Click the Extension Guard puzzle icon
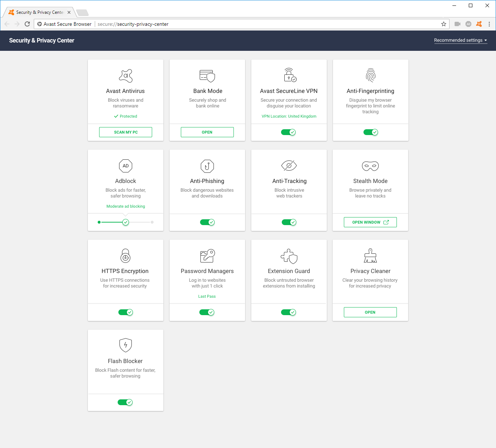Screen dimensions: 496x448 click(289, 256)
